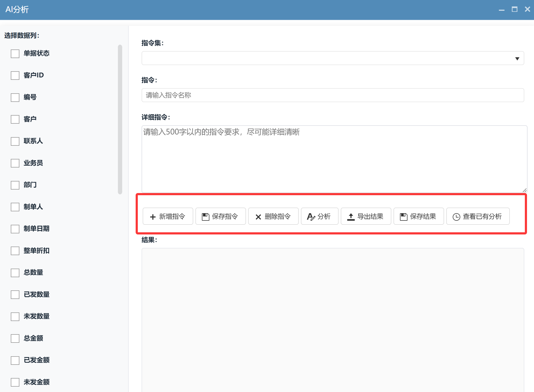
Task: Click the clock icon on 查看已有分析
Action: point(456,217)
